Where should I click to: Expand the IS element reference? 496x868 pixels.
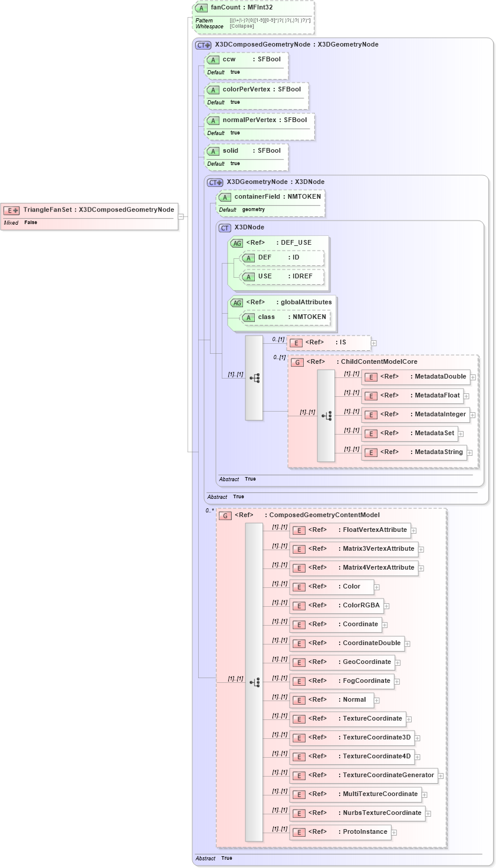click(373, 343)
